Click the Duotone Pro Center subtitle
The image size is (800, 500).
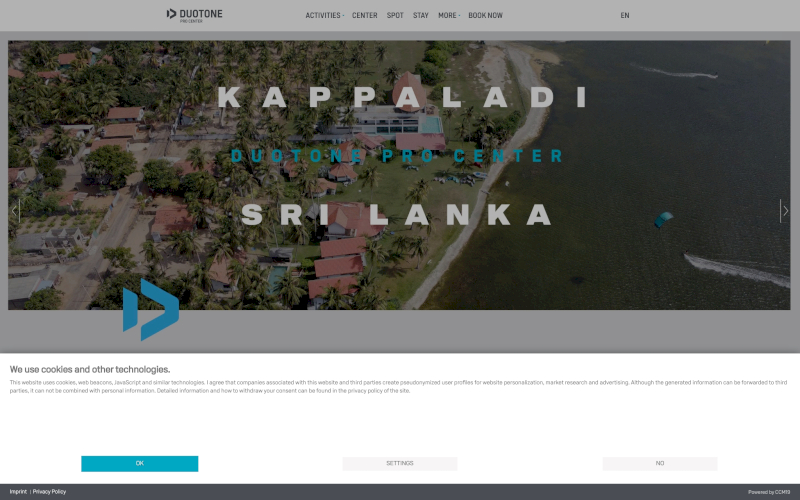(x=396, y=156)
